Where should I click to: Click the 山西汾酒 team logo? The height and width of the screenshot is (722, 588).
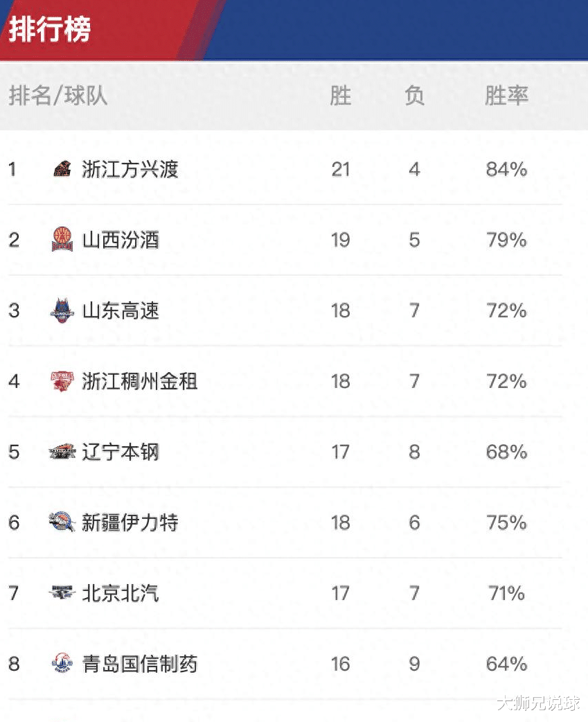62,240
